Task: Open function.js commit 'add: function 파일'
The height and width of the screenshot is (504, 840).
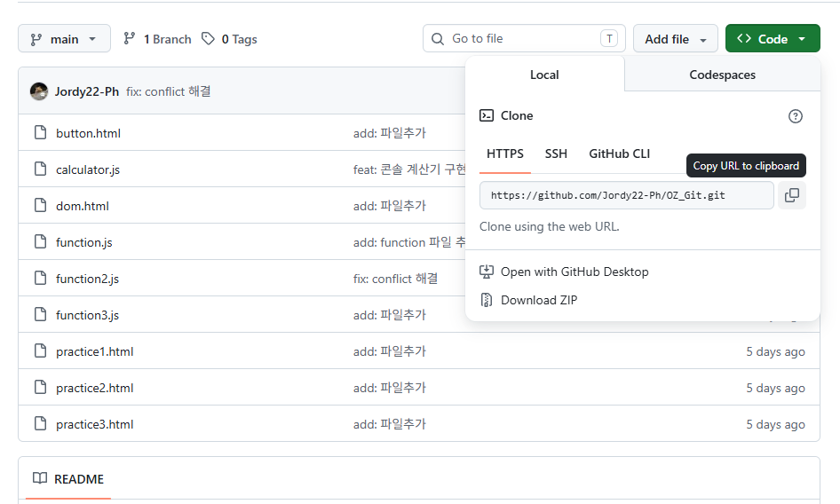Action: (409, 242)
